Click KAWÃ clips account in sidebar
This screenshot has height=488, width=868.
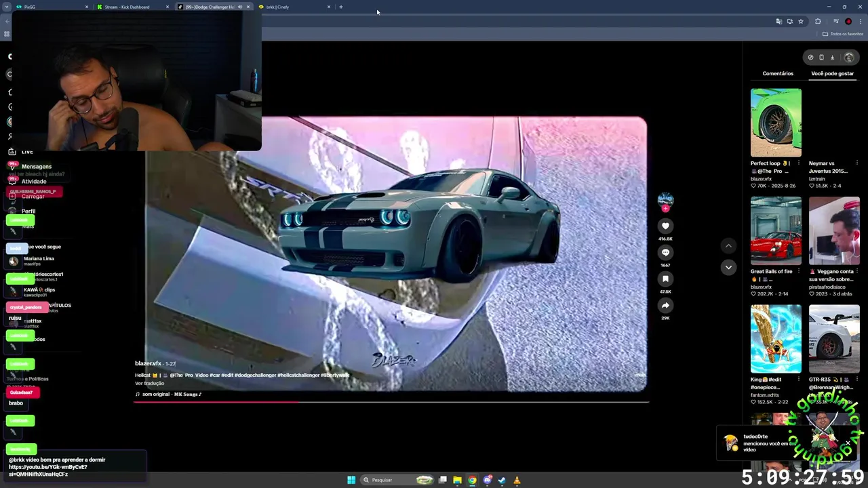pyautogui.click(x=39, y=292)
